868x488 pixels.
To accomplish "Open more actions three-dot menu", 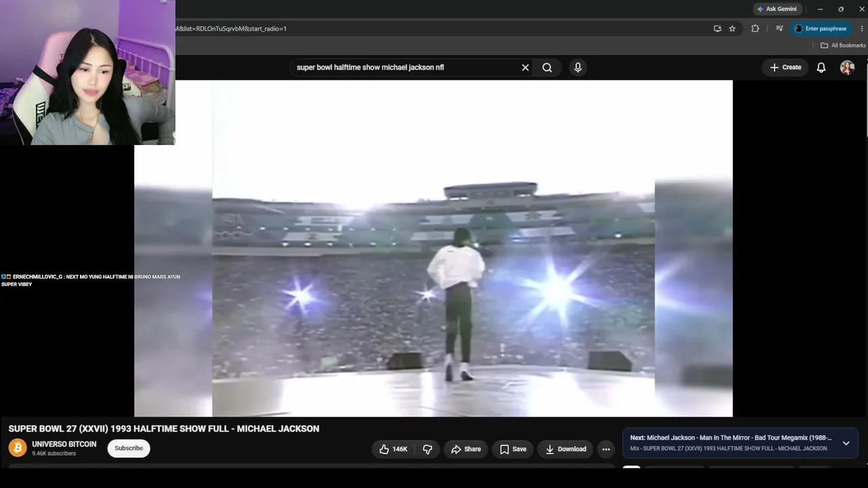I will coord(606,449).
